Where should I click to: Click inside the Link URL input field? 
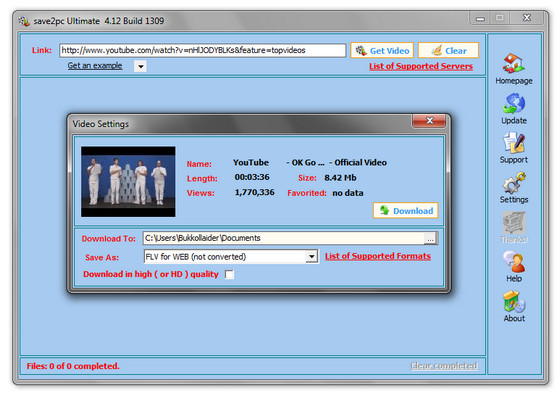coord(202,50)
